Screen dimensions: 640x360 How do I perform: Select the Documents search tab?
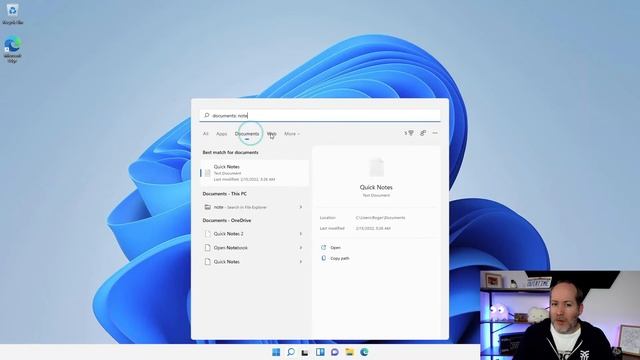(247, 134)
